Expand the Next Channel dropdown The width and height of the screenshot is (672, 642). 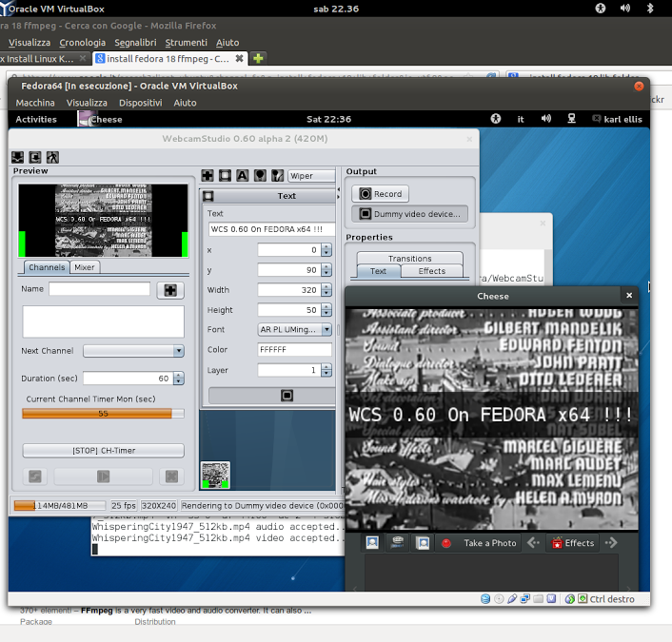pyautogui.click(x=133, y=351)
